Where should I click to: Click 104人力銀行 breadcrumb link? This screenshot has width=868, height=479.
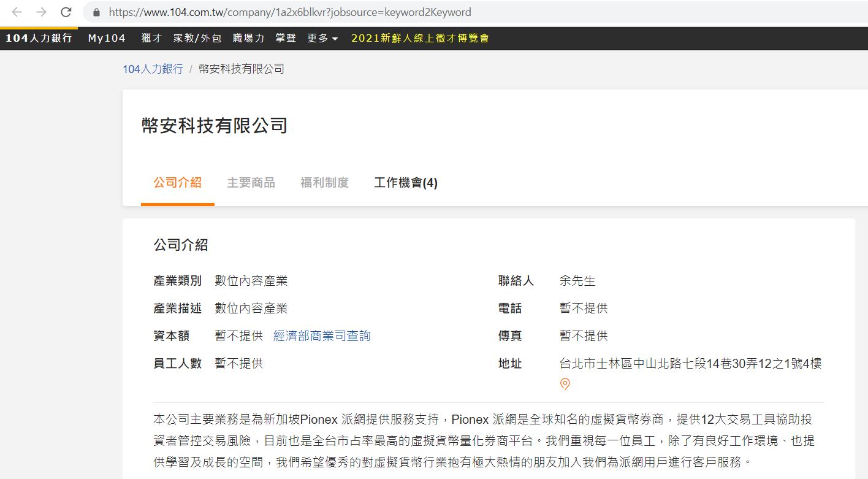[x=153, y=69]
